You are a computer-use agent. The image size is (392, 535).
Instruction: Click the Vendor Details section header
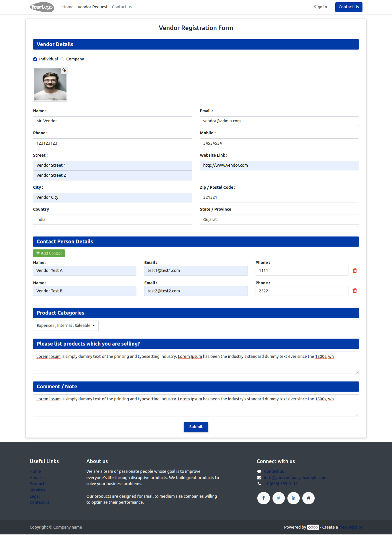click(196, 44)
